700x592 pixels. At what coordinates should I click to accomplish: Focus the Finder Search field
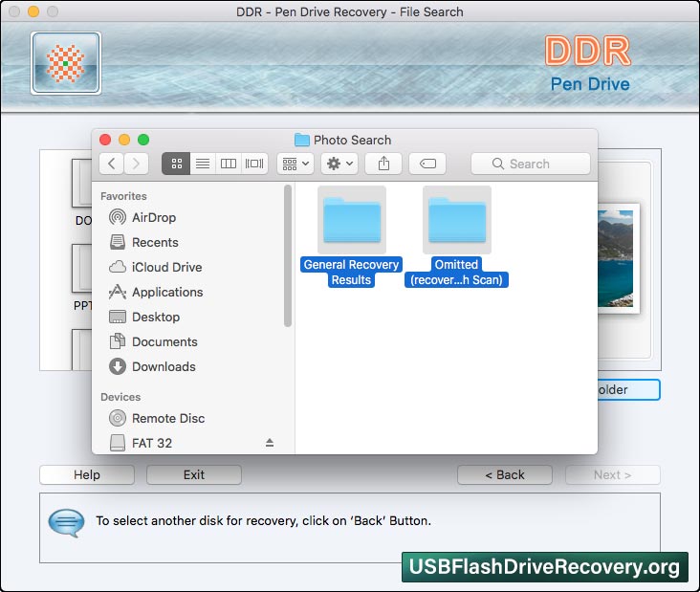coord(531,164)
